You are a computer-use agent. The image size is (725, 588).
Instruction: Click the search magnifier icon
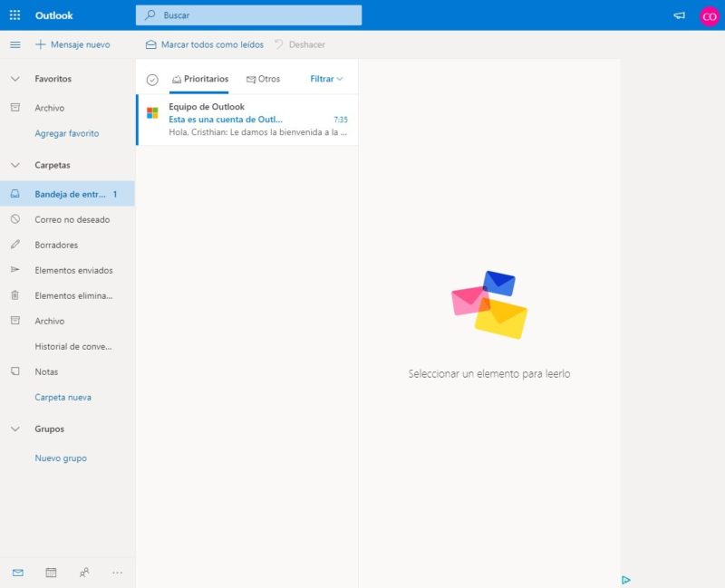tap(150, 15)
